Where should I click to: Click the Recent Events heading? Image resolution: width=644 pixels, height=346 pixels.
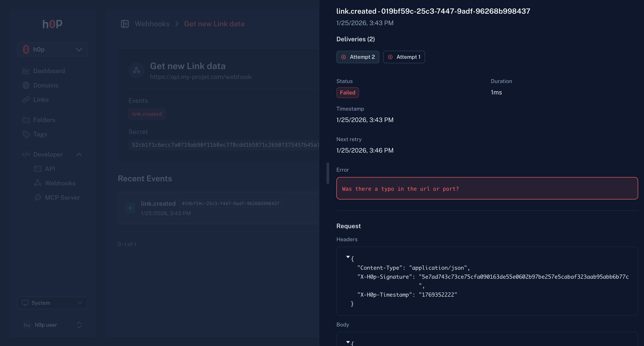tap(145, 179)
